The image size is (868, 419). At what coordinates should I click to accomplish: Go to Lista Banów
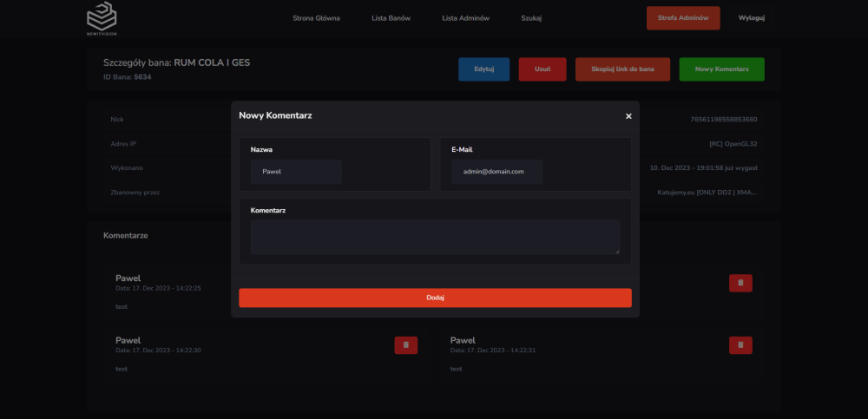point(391,18)
